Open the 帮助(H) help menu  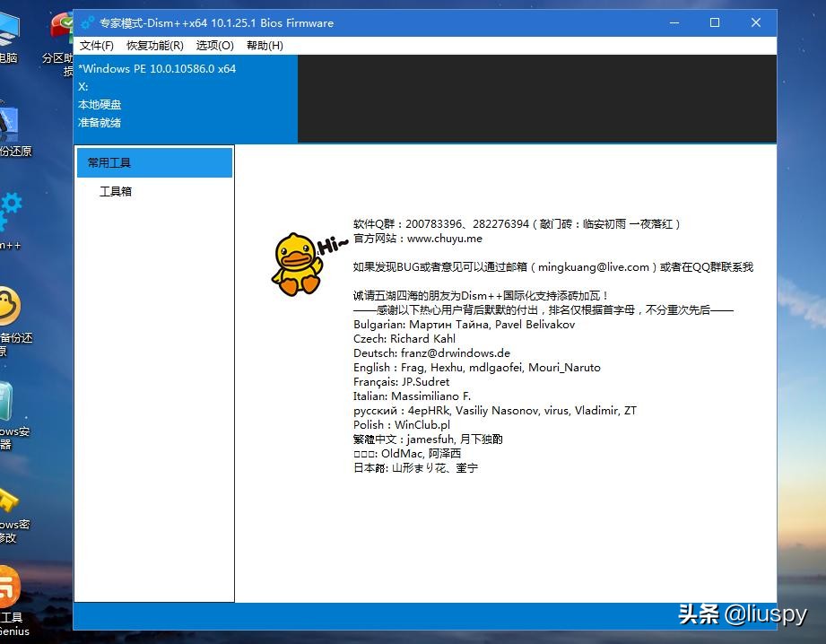pos(264,45)
